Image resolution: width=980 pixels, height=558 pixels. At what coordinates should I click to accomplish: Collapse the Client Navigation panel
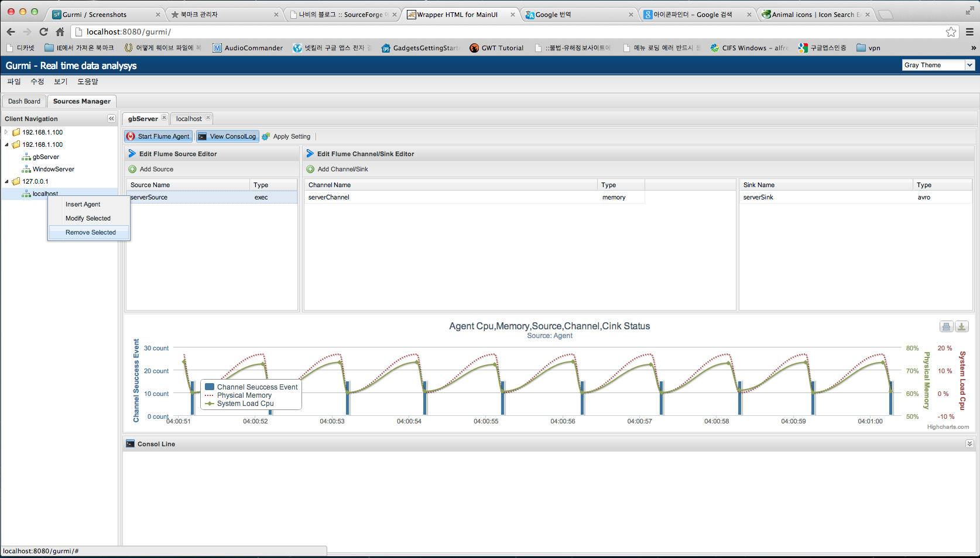pos(111,118)
